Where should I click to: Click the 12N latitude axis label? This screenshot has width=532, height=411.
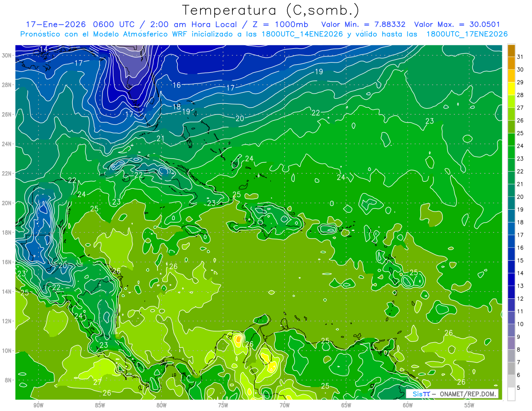click(x=7, y=321)
